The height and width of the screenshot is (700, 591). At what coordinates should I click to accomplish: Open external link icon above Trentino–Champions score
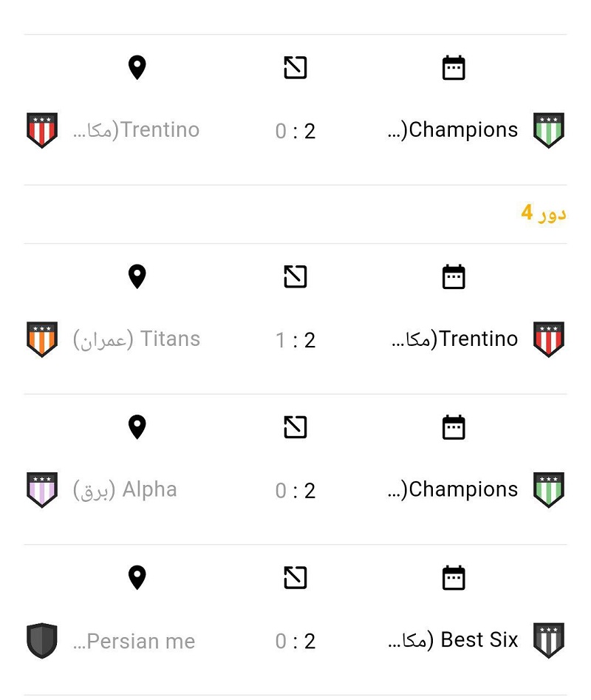pos(295,68)
